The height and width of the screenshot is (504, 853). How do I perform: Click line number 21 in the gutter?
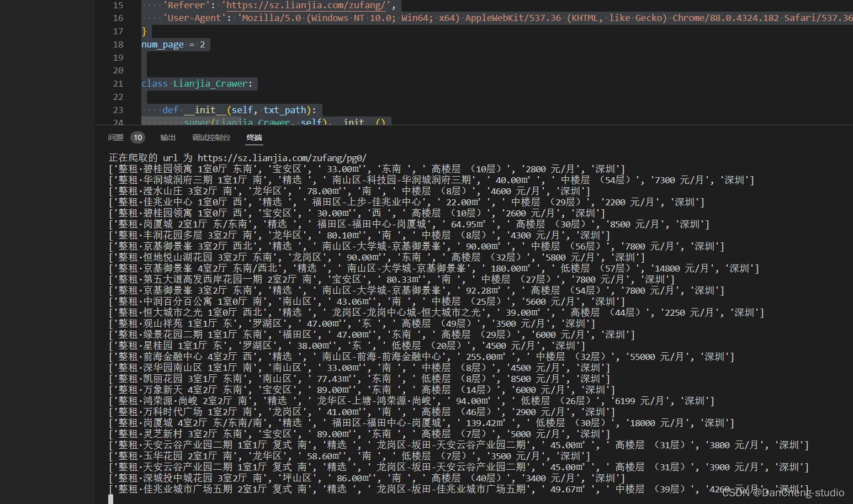tap(118, 84)
